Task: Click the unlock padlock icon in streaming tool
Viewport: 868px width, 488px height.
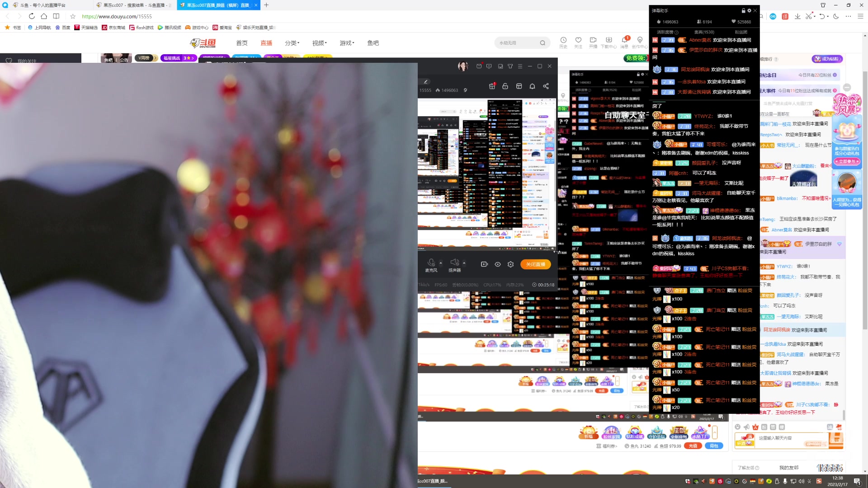Action: (x=505, y=86)
